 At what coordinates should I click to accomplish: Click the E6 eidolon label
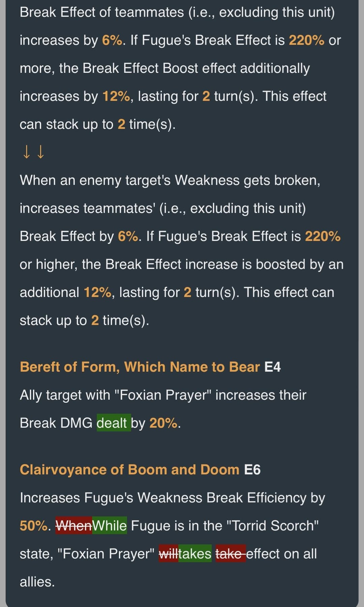tap(252, 470)
